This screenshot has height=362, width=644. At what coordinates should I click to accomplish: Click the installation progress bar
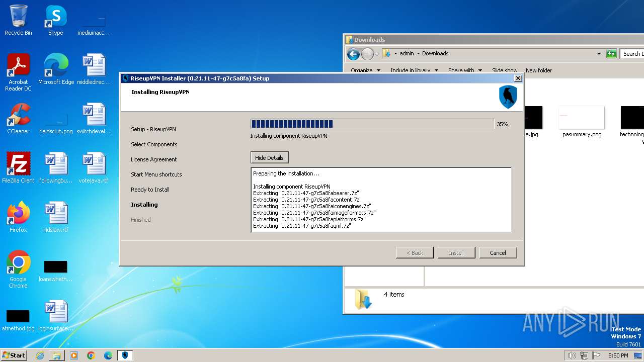pyautogui.click(x=372, y=124)
